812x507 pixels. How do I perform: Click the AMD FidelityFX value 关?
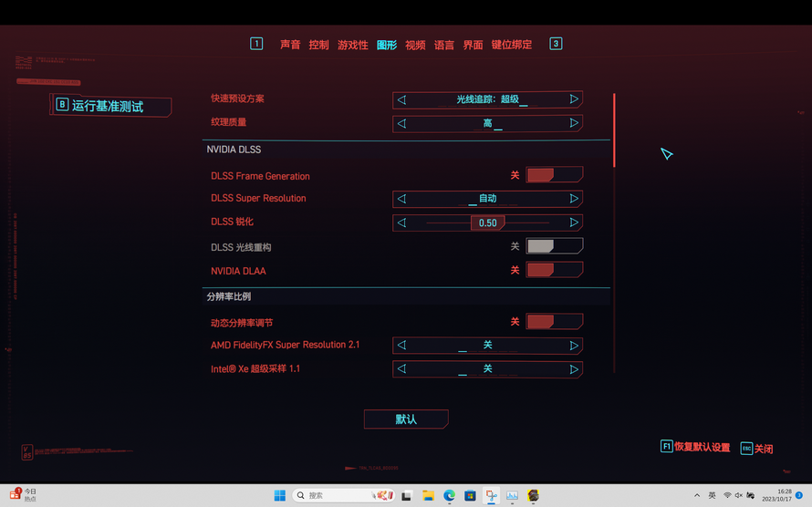pos(487,345)
